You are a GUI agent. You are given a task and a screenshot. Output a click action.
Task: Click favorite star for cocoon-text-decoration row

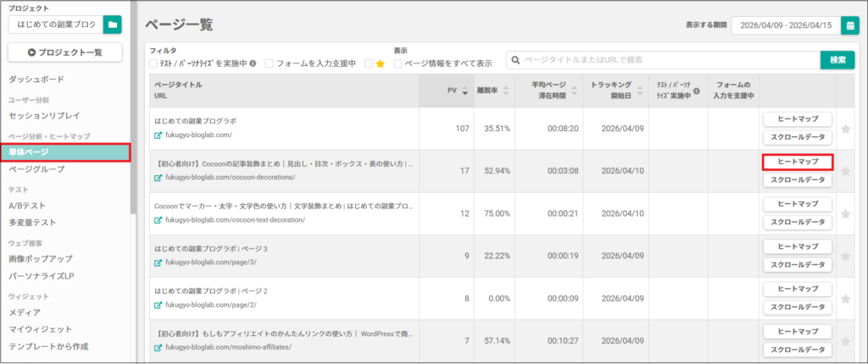[x=844, y=214]
